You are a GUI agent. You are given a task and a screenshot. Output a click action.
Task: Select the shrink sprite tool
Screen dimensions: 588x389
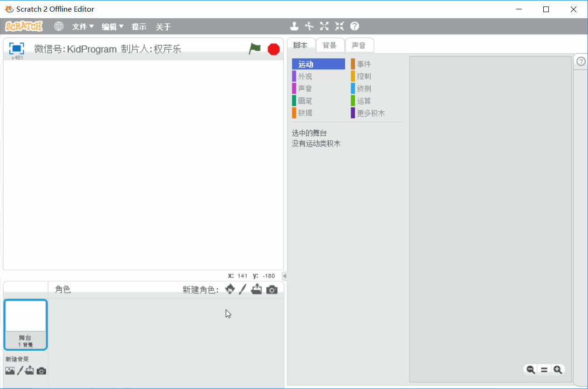tap(339, 26)
